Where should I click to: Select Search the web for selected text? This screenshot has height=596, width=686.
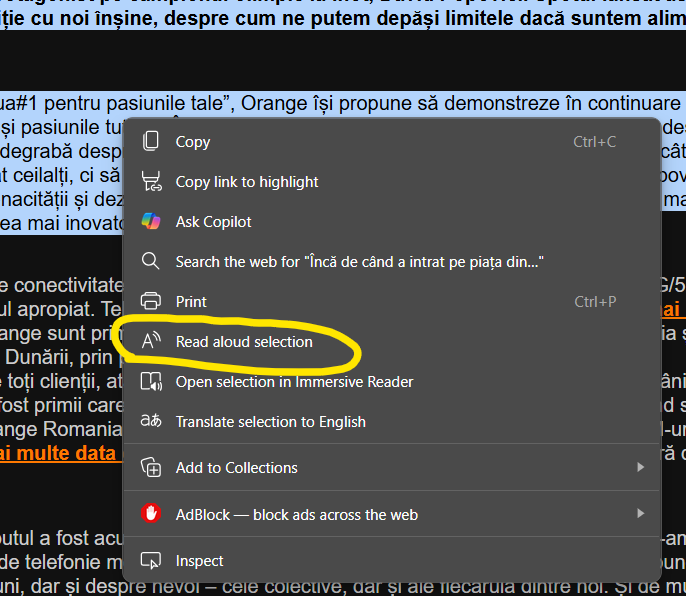[392, 262]
